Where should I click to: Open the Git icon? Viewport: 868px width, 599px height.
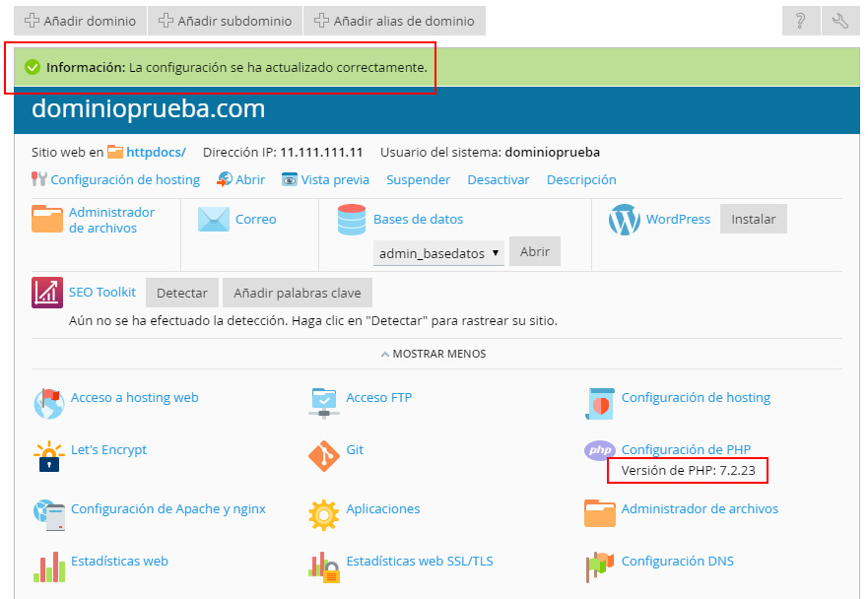coord(323,455)
